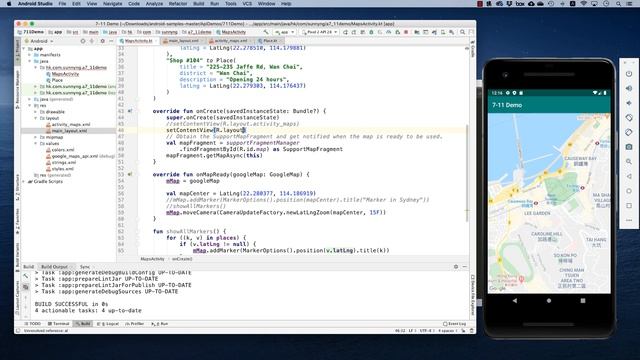
Task: Click the emulator sidebar home circle
Action: click(x=629, y=191)
